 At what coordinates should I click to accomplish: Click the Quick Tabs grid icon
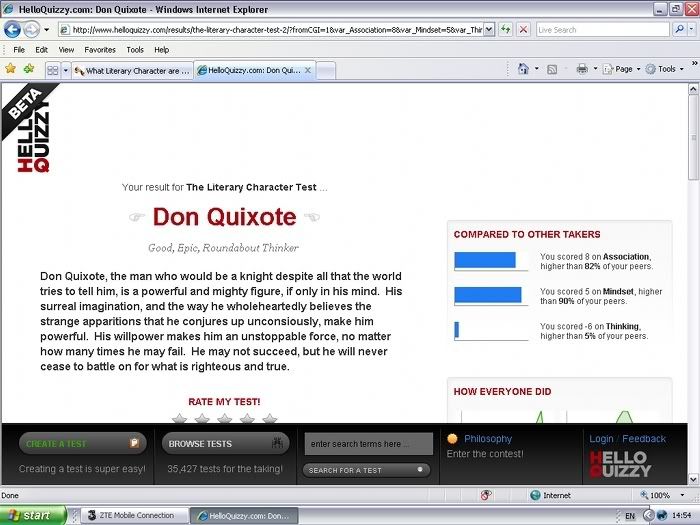coord(53,71)
